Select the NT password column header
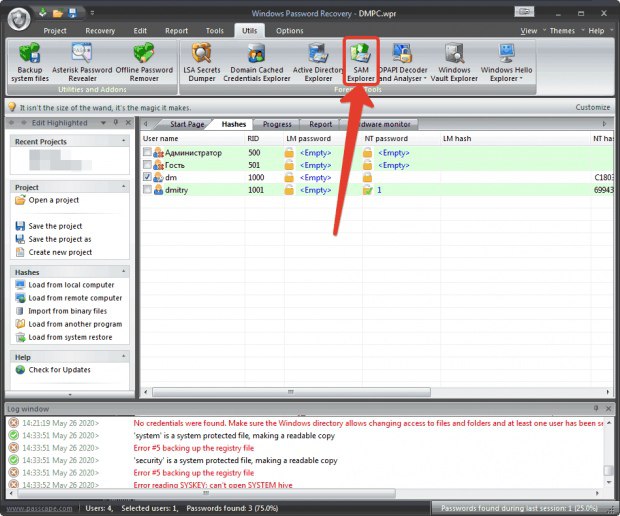The height and width of the screenshot is (516, 620). 401,139
